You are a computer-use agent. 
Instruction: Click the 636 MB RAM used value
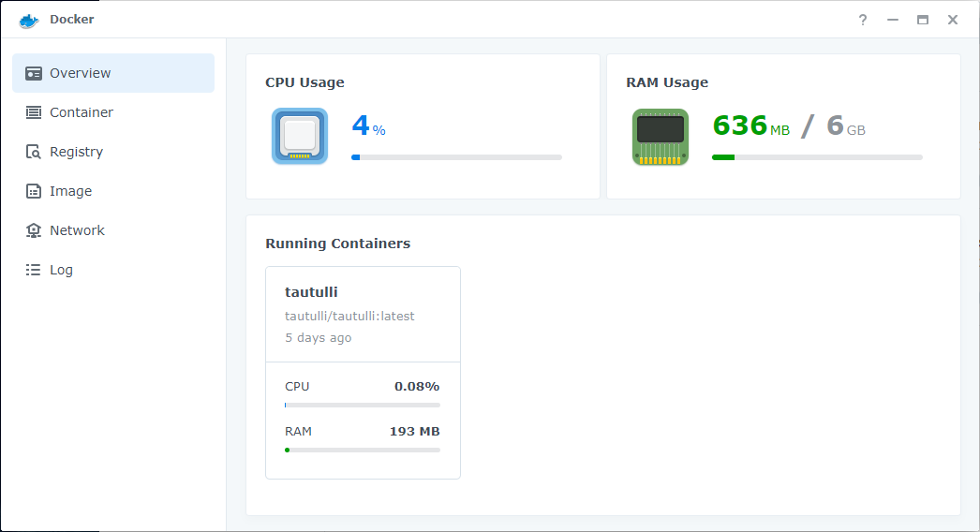751,126
